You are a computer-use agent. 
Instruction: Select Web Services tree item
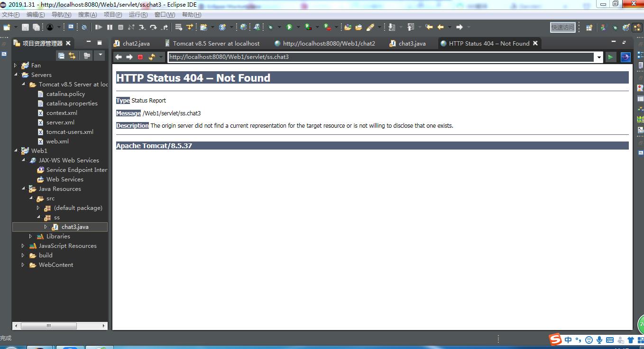pos(60,179)
